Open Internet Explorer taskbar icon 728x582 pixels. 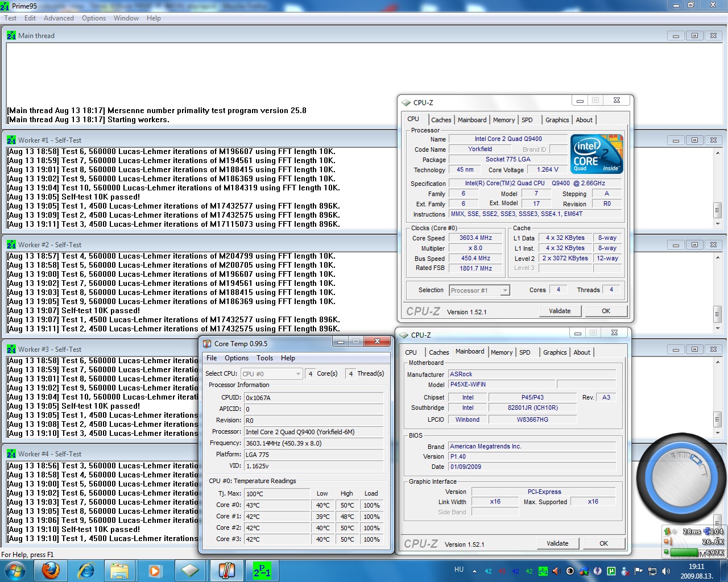tap(86, 571)
